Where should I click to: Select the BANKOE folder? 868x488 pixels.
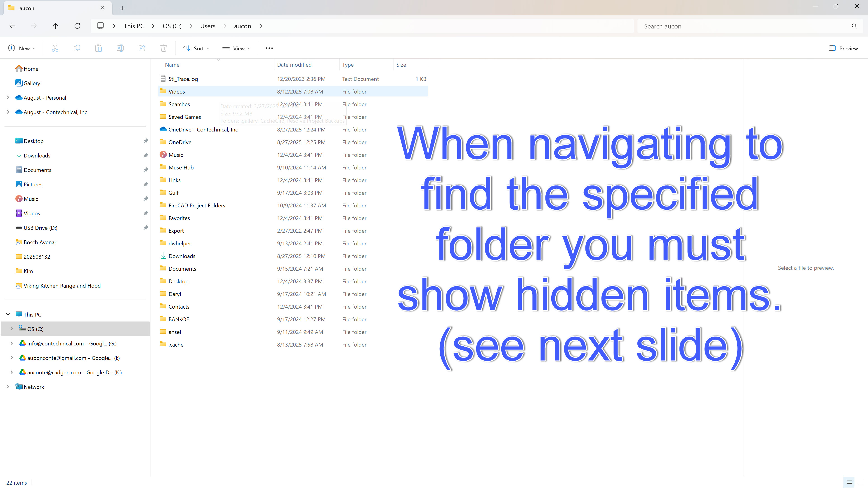pyautogui.click(x=293, y=319)
